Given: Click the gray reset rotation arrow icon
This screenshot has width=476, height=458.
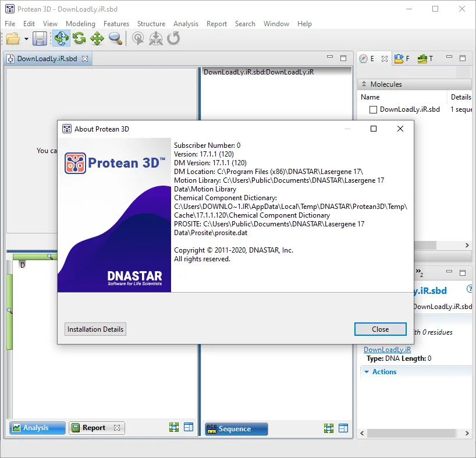Looking at the screenshot, I should pos(173,38).
